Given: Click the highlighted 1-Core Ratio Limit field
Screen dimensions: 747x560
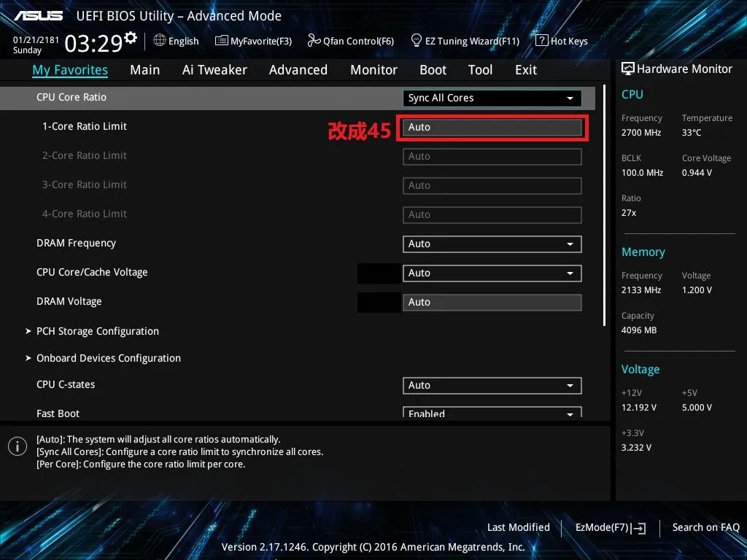Looking at the screenshot, I should 492,127.
